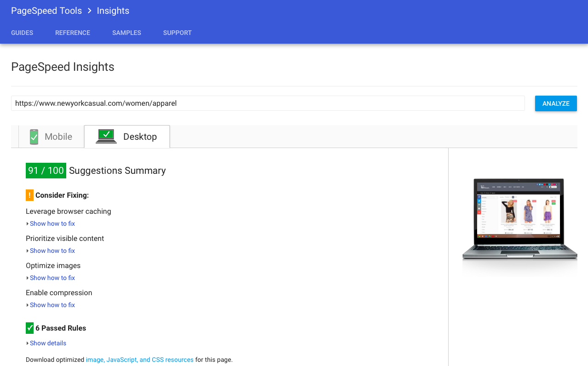Go to PageSpeed Tools breadcrumb link
This screenshot has height=366, width=588.
click(x=46, y=11)
